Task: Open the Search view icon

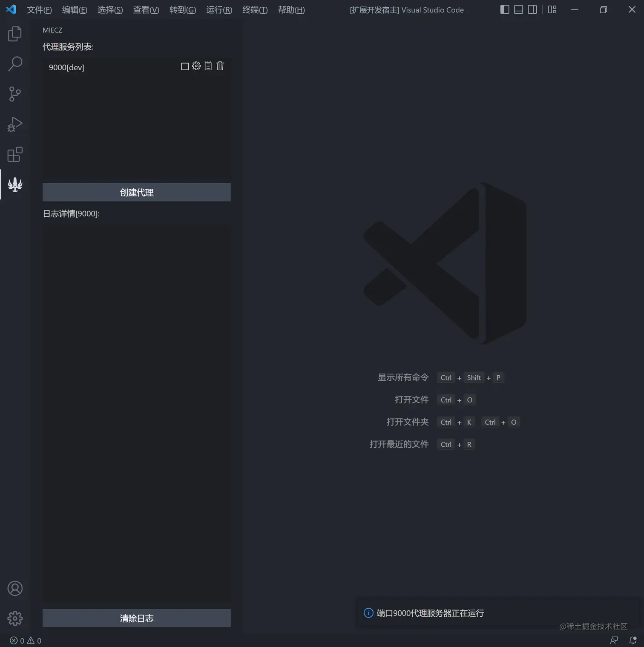Action: (x=15, y=64)
